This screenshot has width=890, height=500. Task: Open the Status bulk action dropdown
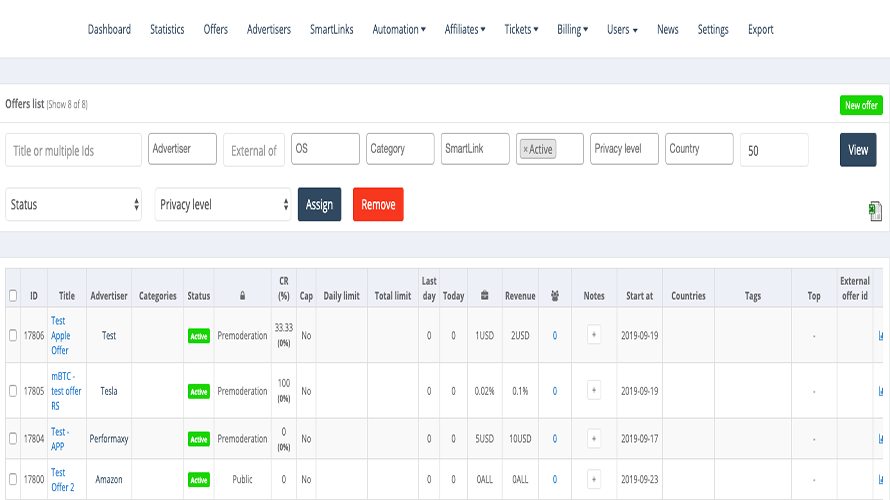(x=75, y=204)
